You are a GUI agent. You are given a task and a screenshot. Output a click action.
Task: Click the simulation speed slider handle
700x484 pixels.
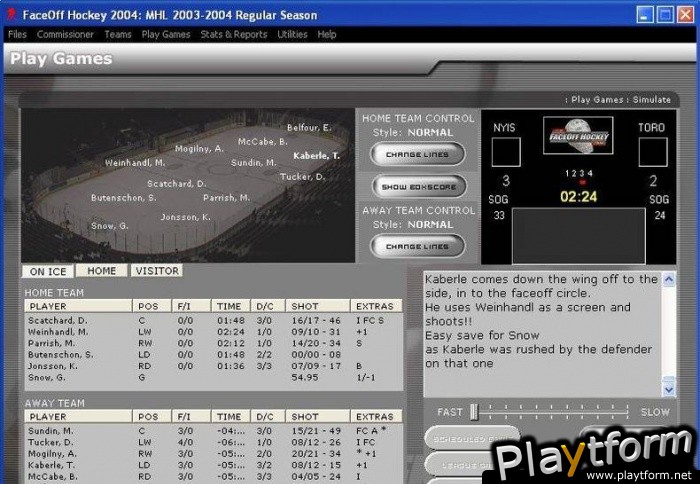474,412
